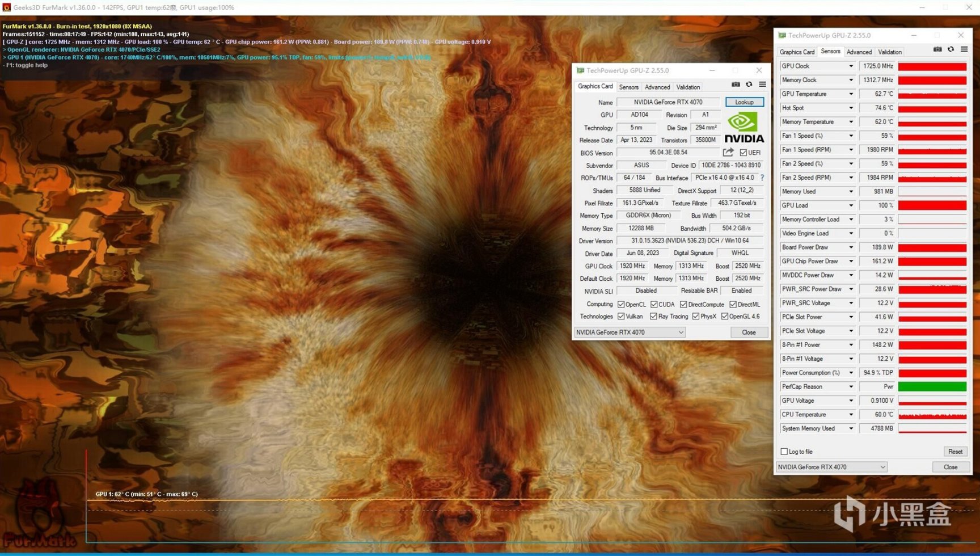Click the Bus Interface question mark icon

[762, 178]
